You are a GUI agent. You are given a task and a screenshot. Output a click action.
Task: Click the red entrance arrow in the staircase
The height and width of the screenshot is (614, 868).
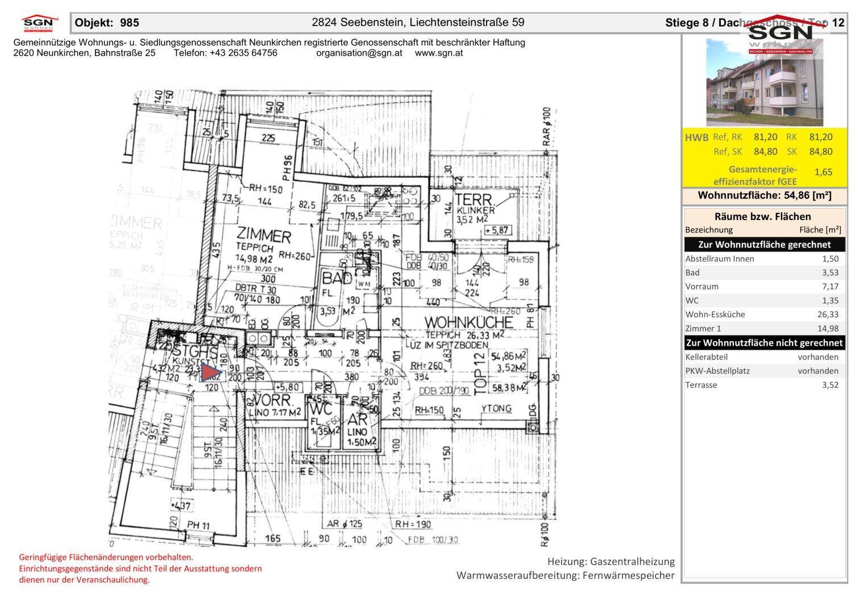(x=210, y=373)
